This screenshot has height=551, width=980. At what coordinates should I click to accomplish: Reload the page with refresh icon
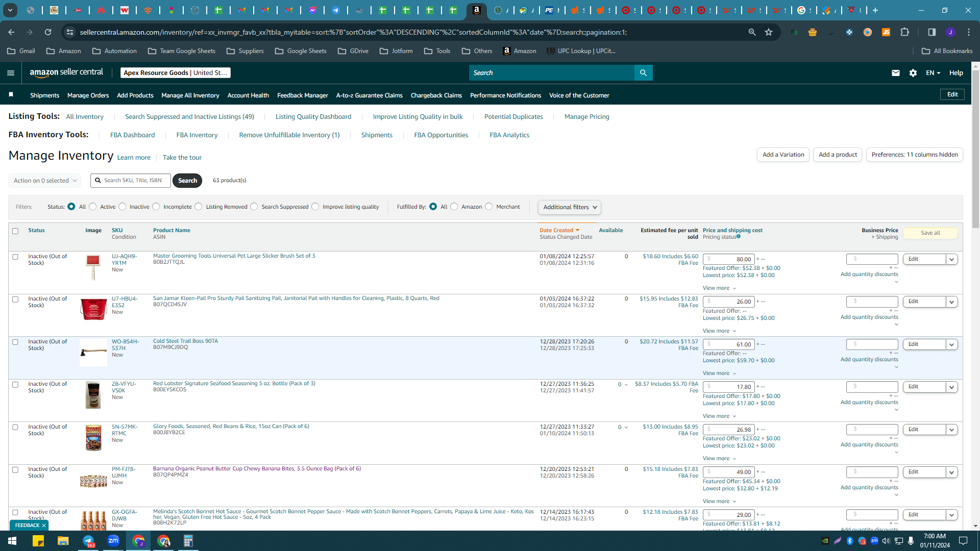48,32
